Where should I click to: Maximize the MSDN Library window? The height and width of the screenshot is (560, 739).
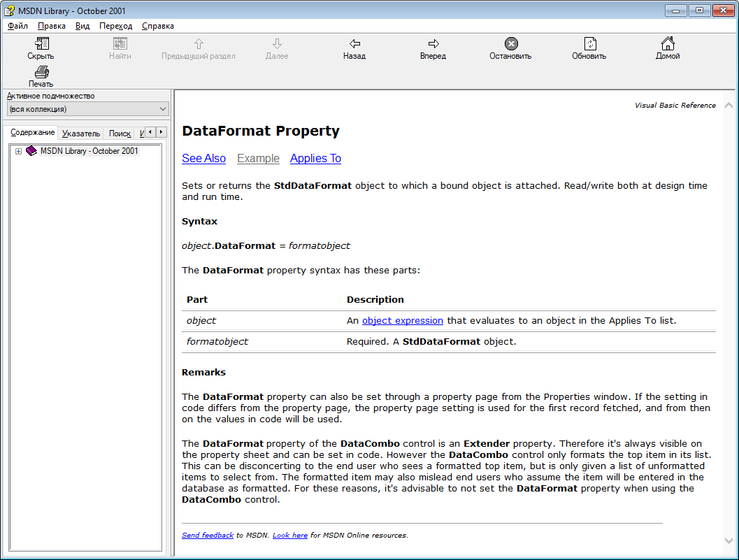click(x=699, y=10)
